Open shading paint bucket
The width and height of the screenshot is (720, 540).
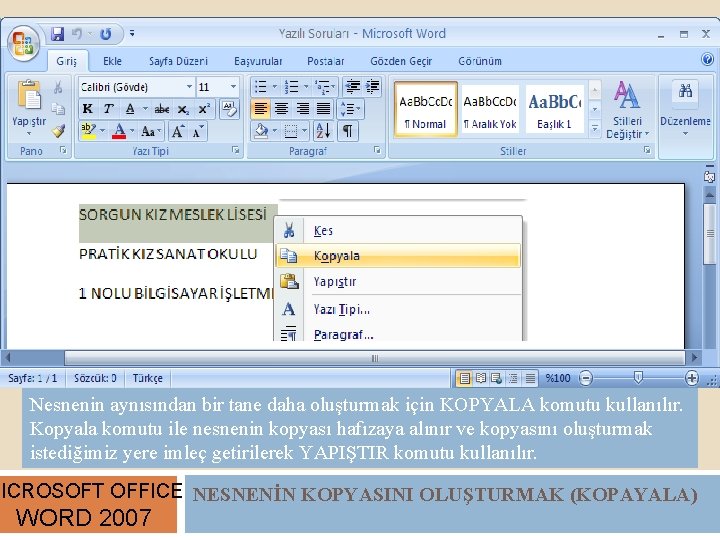262,131
